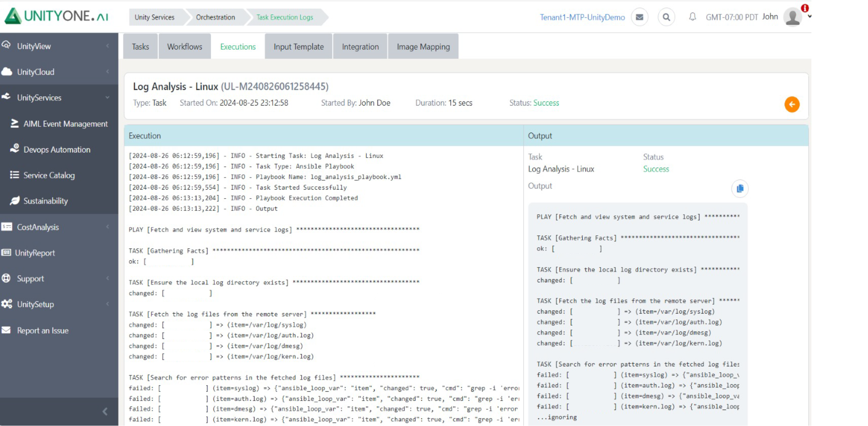Open the Input Template tab
The width and height of the screenshot is (868, 426).
point(298,47)
